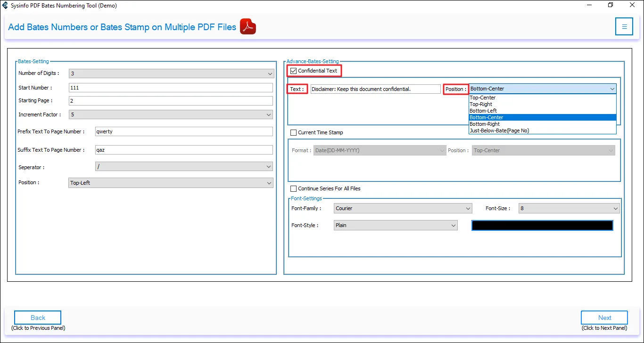
Task: Click the black font color swatch
Action: click(542, 226)
